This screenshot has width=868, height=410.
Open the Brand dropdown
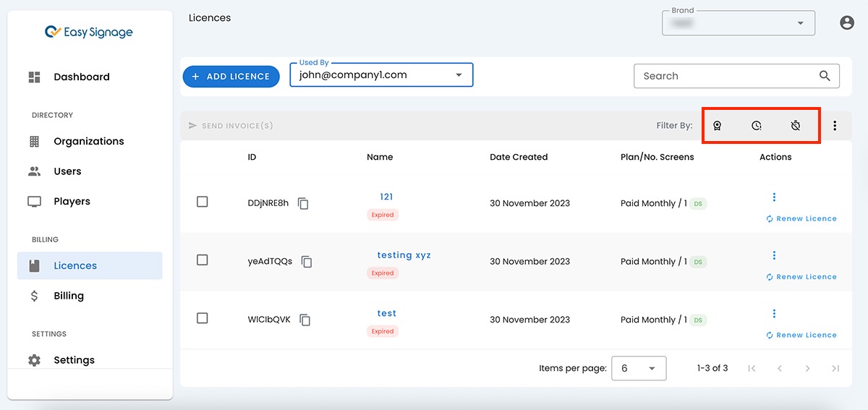pyautogui.click(x=800, y=23)
